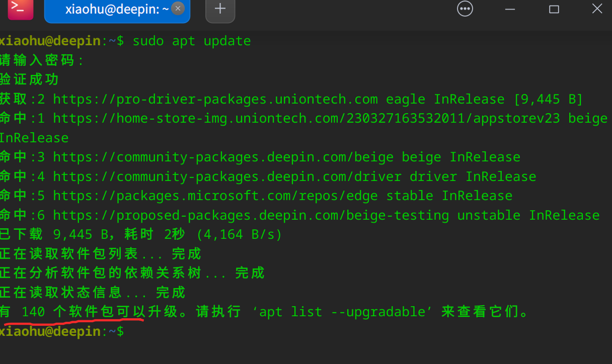Viewport: 612px width, 364px height.
Task: Open the terminal options menu (three dots)
Action: [x=465, y=9]
